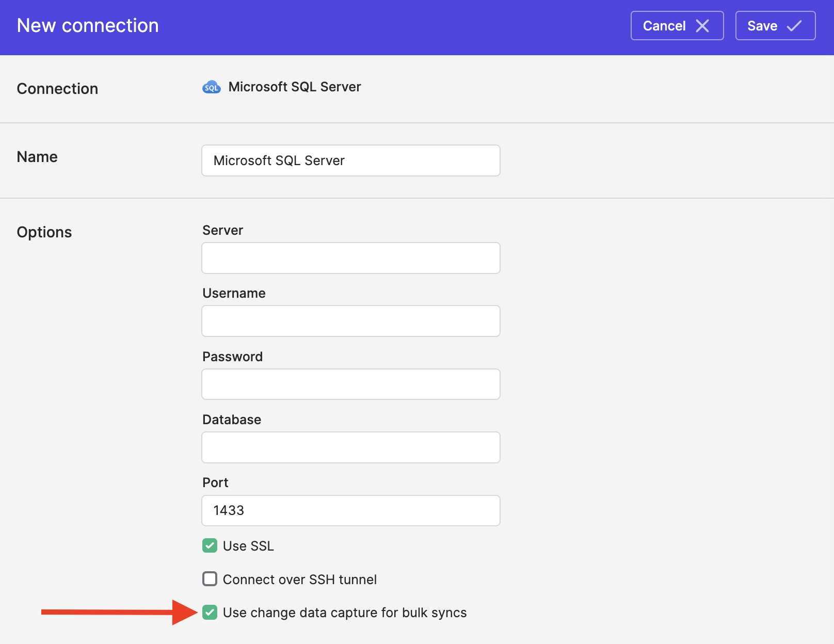834x644 pixels.
Task: Click the Port field showing 1433
Action: pos(351,510)
